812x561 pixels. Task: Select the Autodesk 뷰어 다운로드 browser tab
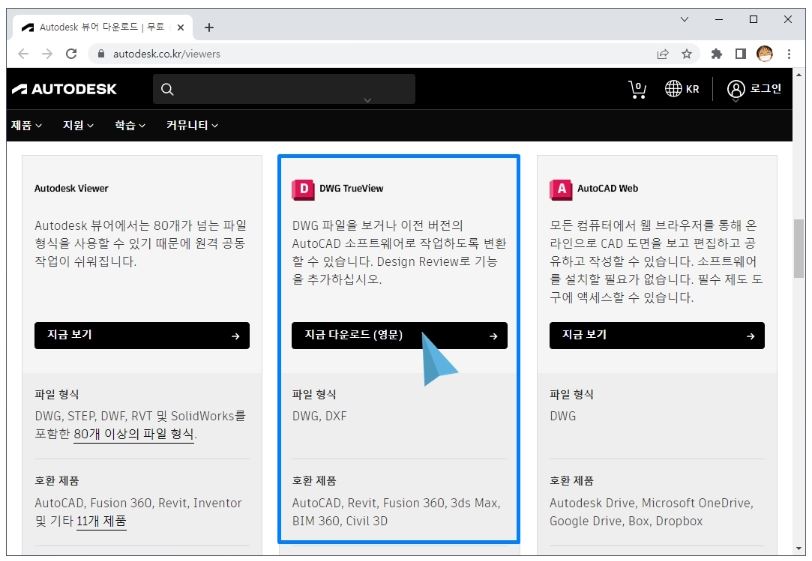coord(103,27)
